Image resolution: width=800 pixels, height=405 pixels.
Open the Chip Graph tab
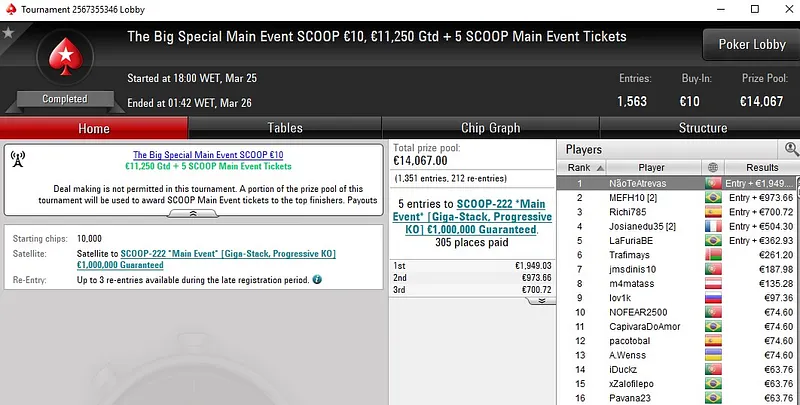[490, 128]
